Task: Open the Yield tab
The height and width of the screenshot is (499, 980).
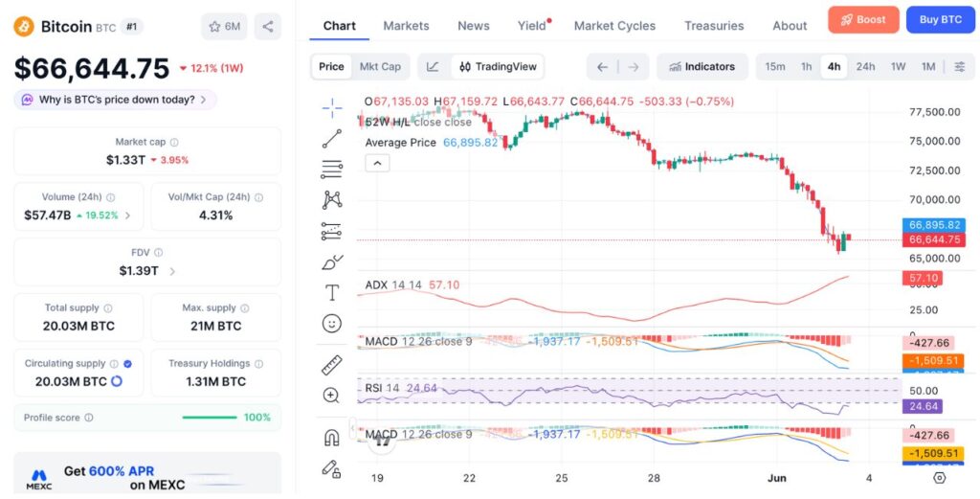Action: click(532, 26)
